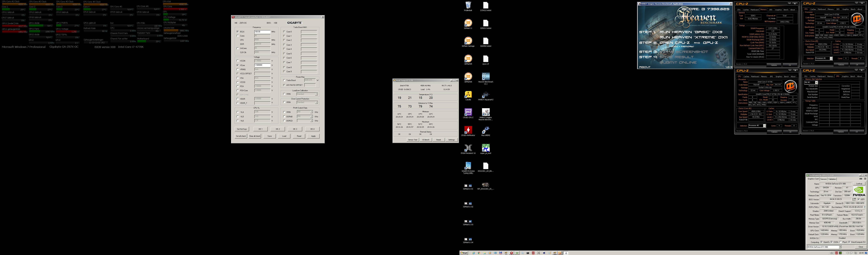The image size is (868, 255).
Task: Click the Read button in TweakLauncher
Action: click(299, 136)
